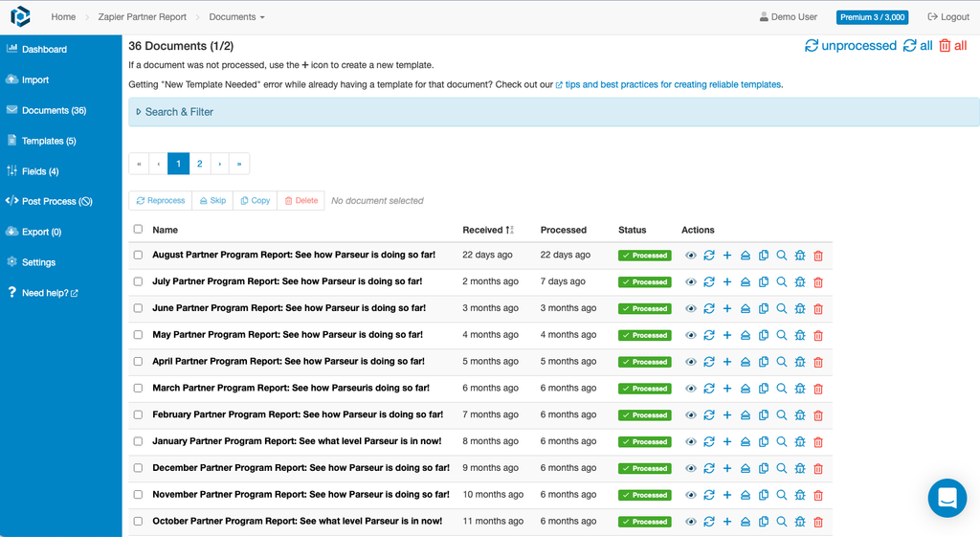
Task: Select the June report checkbox
Action: click(138, 308)
